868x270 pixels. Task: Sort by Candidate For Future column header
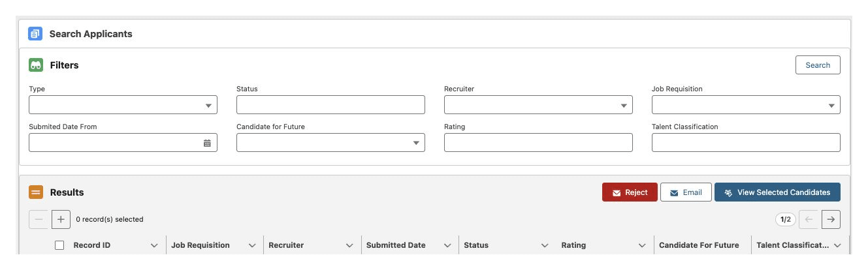point(699,245)
